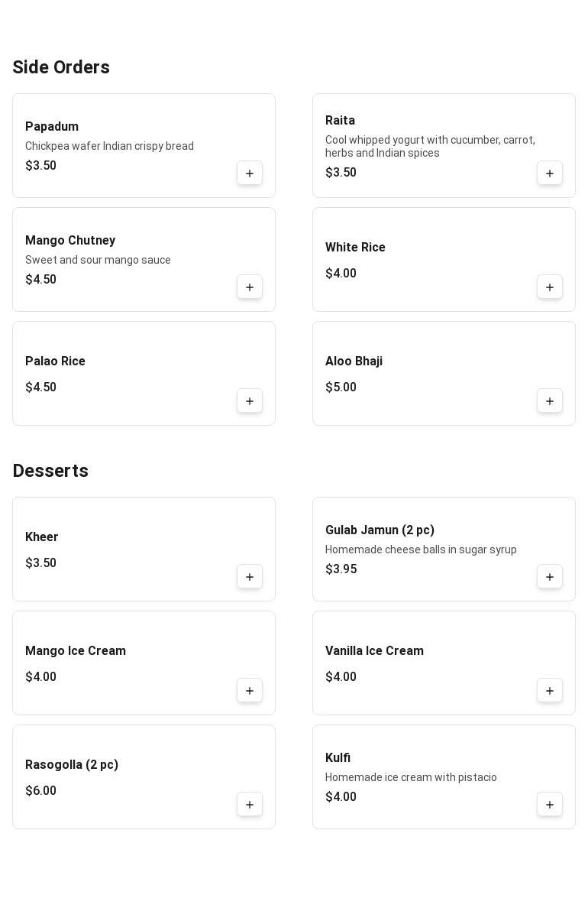Add Kheer dessert with plus button
This screenshot has height=898, width=588.
click(x=250, y=577)
